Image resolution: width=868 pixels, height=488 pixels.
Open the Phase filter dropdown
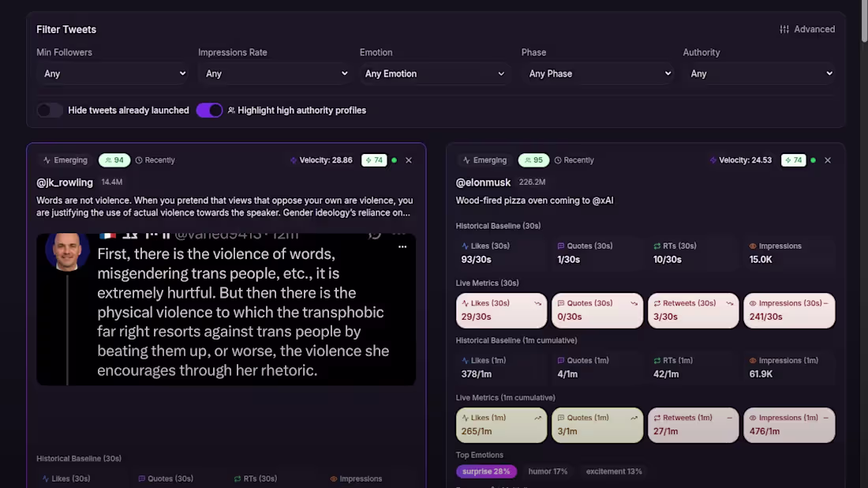click(x=597, y=73)
